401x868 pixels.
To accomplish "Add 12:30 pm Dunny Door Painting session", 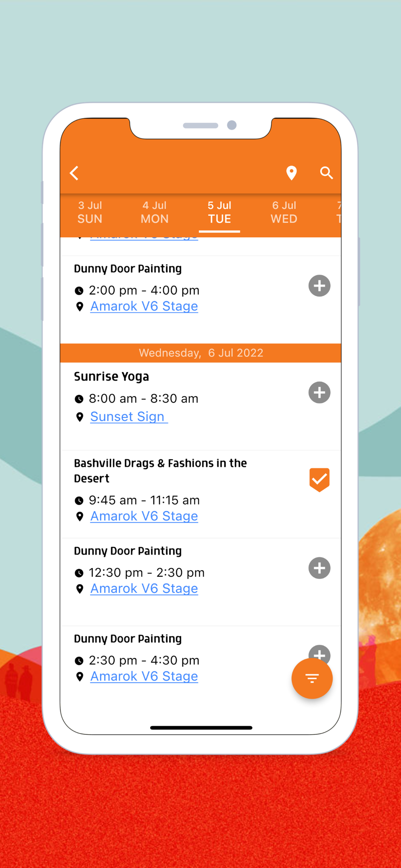I will point(319,568).
